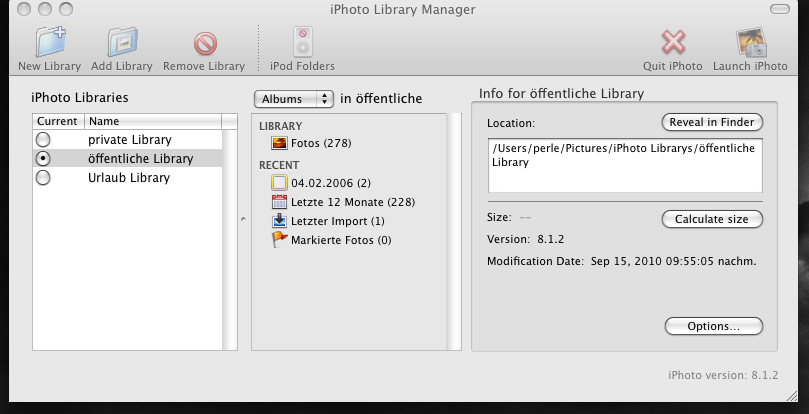Launch iPhoto using the toolbar icon
809x414 pixels.
point(750,44)
